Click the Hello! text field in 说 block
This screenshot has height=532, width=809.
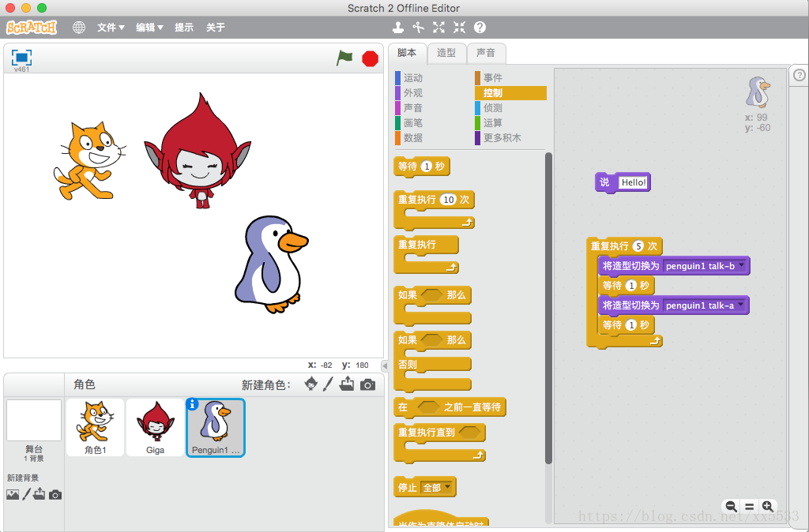(633, 182)
